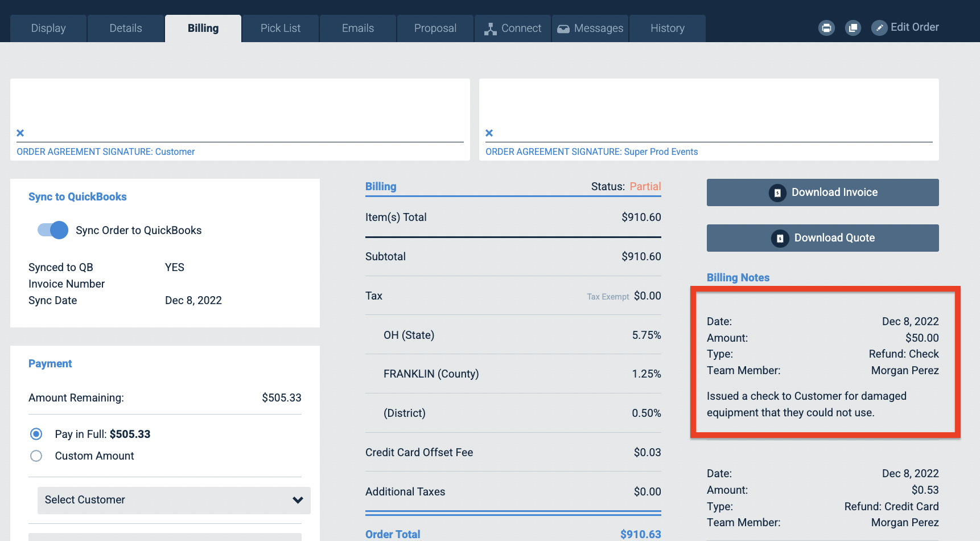Toggle Sync Order to QuickBooks off

52,230
